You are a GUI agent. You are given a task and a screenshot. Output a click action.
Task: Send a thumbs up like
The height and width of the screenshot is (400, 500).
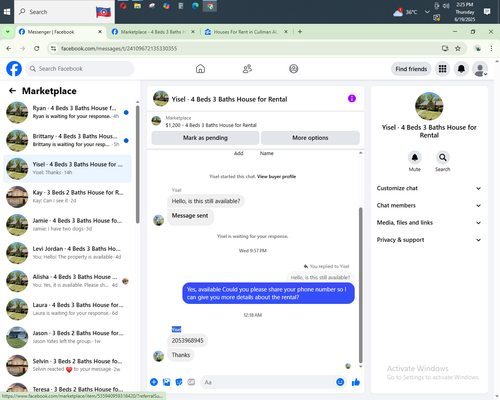click(356, 382)
